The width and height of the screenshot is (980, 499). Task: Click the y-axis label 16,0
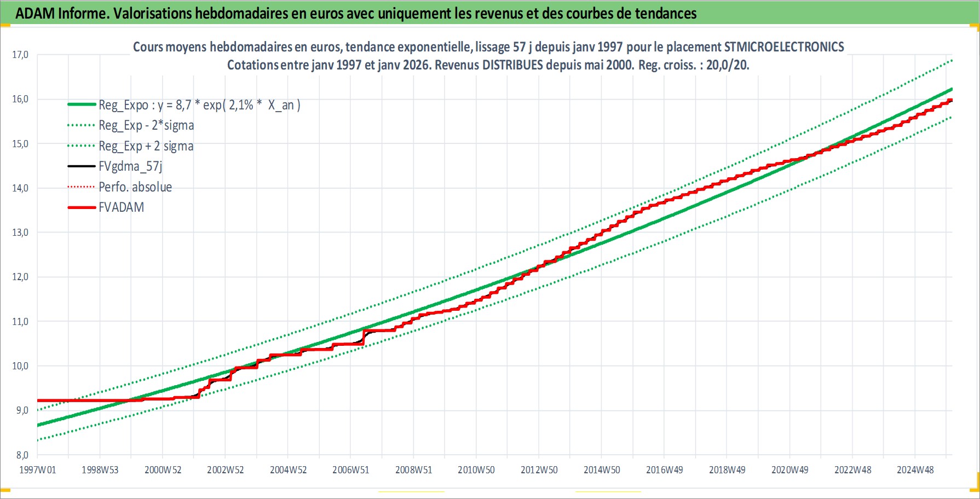(20, 99)
